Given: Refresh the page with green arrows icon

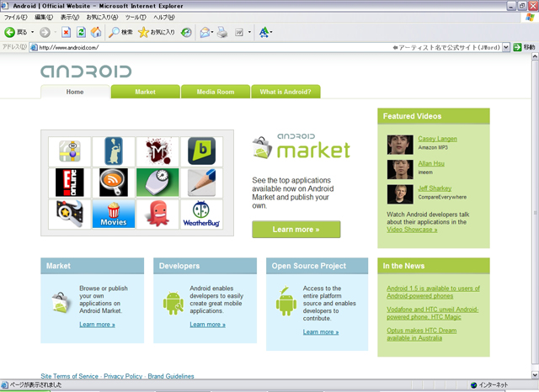Looking at the screenshot, I should [x=81, y=32].
